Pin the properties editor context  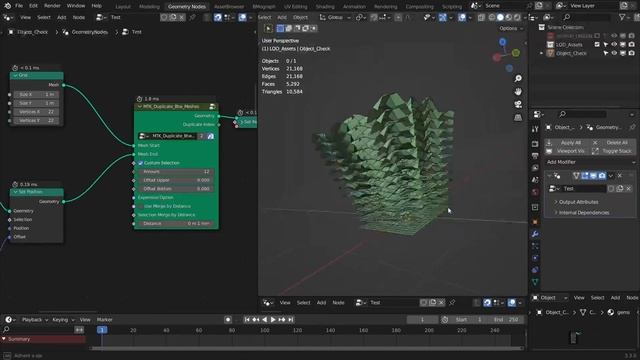tap(632, 127)
